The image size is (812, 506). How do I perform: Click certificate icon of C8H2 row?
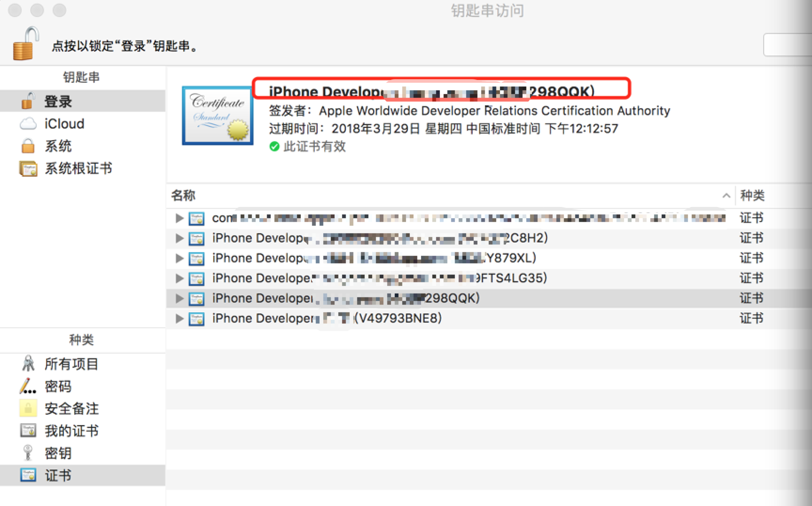[x=196, y=238]
